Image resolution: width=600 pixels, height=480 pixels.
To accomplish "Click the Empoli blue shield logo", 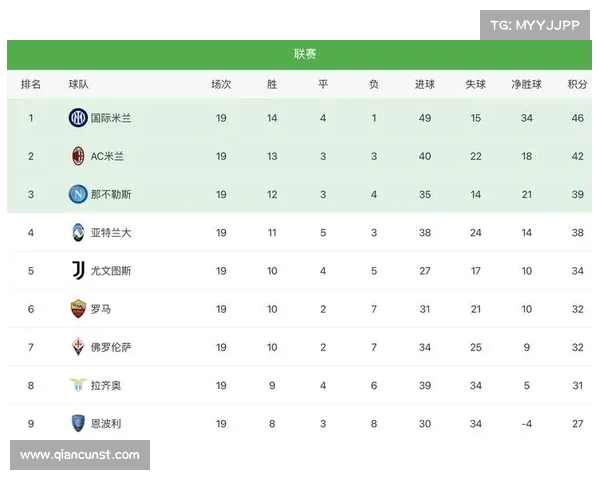I will pyautogui.click(x=78, y=423).
